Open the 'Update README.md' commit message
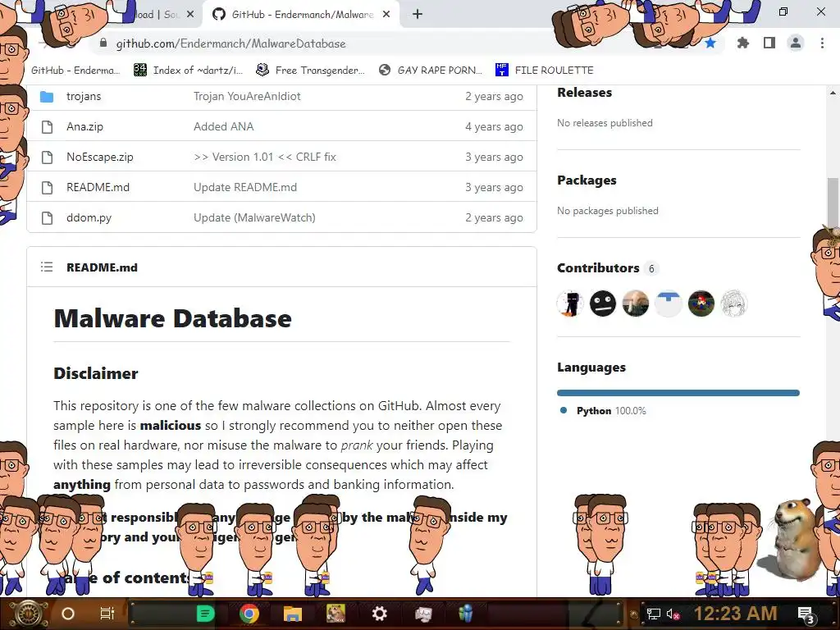Viewport: 840px width, 630px height. (x=244, y=188)
